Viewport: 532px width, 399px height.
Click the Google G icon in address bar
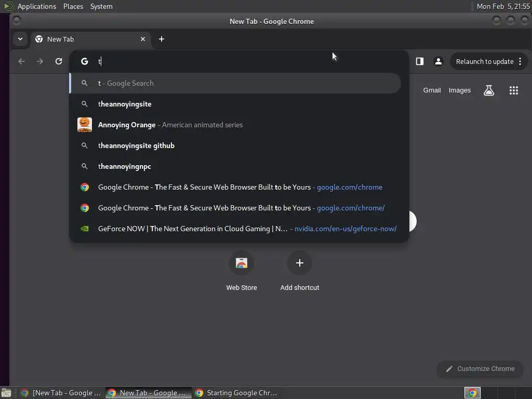[85, 61]
